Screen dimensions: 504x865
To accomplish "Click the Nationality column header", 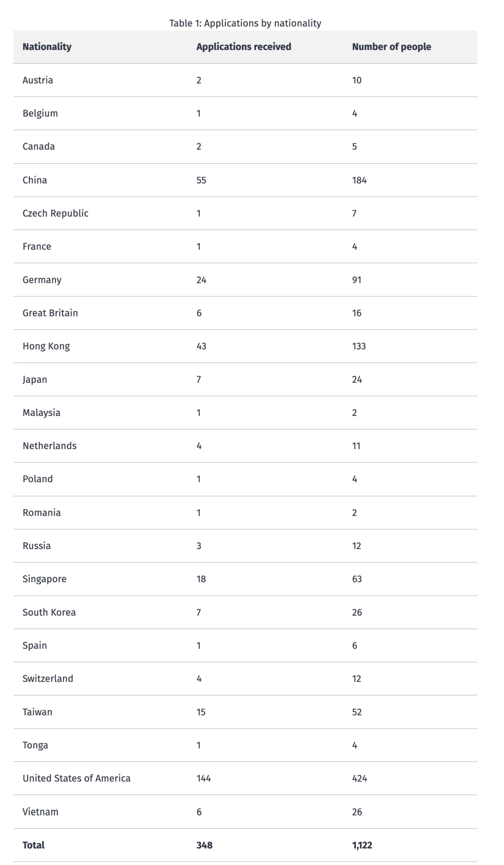I will point(47,47).
